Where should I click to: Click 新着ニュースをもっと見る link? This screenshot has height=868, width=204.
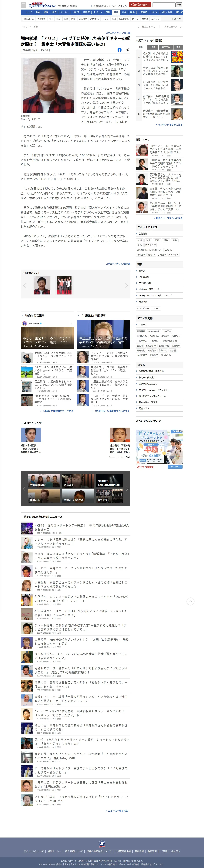point(168,218)
